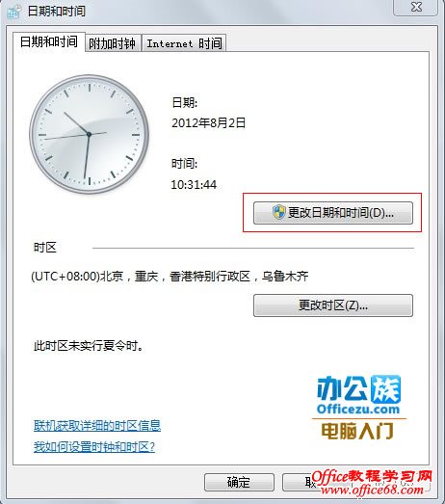The image size is (445, 504).
Task: Open the 附加时钟 tab
Action: click(x=113, y=43)
